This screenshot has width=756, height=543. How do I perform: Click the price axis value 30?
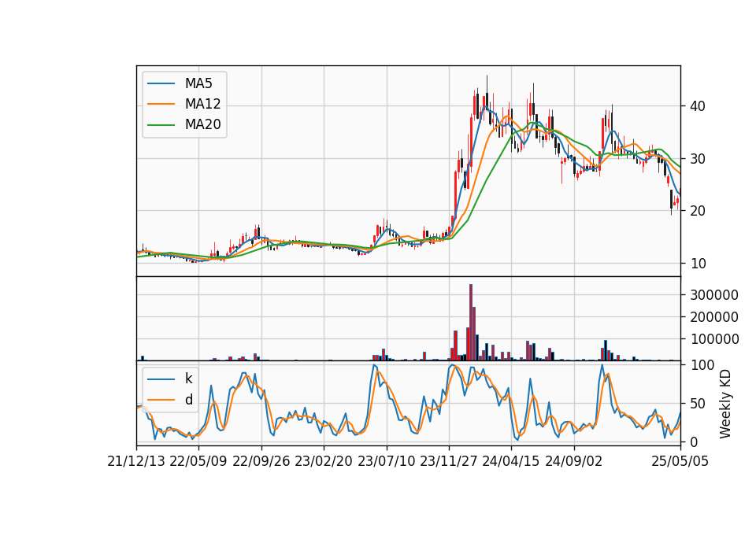[x=698, y=159]
